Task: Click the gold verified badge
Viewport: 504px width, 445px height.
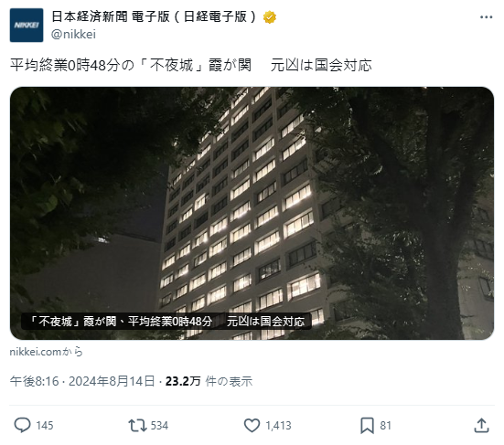Action: 269,17
